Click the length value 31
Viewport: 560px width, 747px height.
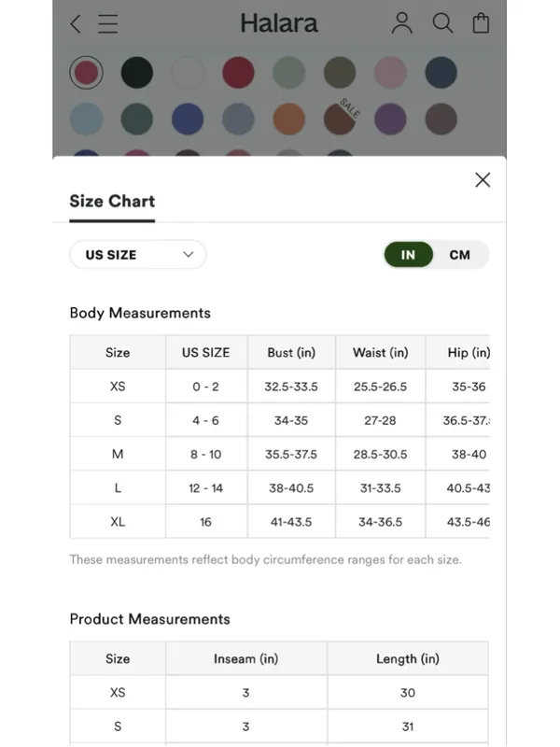click(x=408, y=726)
